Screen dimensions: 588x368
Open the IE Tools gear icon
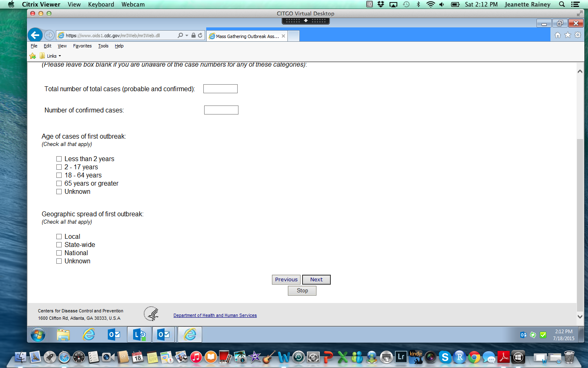pos(578,35)
